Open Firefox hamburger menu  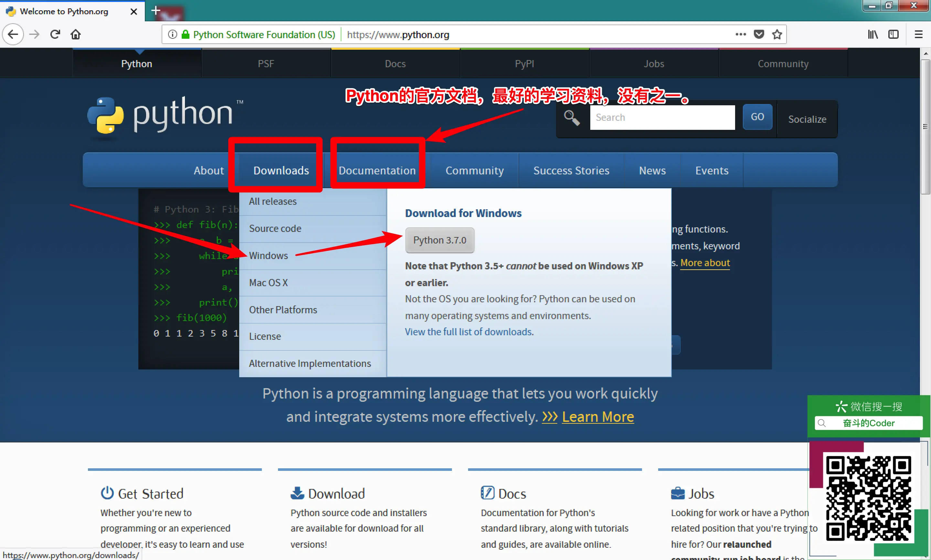coord(918,34)
